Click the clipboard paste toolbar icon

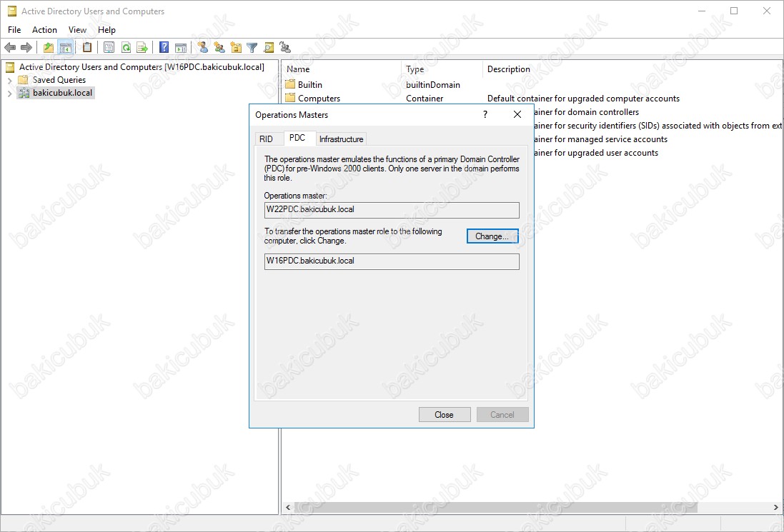(x=87, y=47)
